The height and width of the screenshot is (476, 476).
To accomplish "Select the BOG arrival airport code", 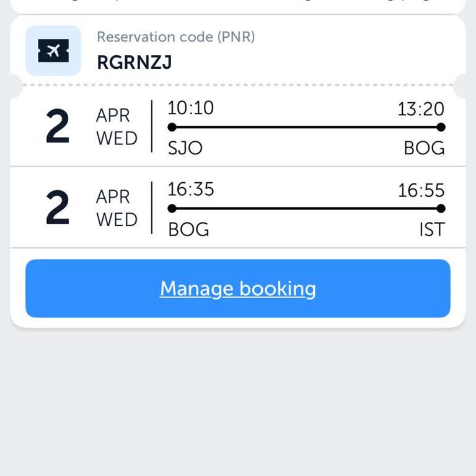I will [x=424, y=148].
